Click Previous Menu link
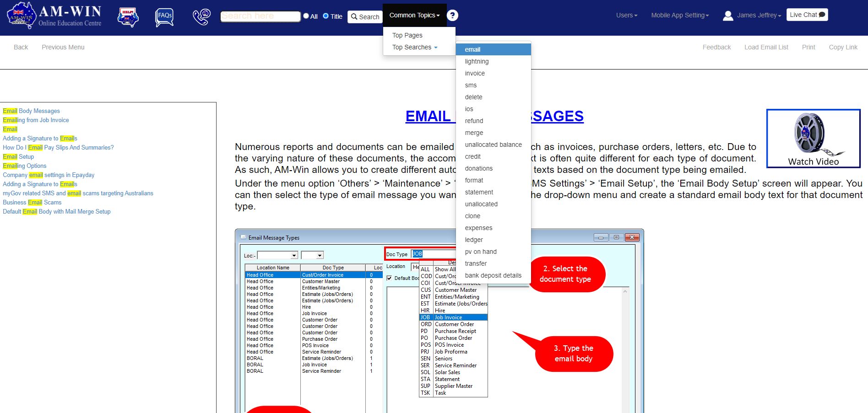Viewport: 868px width, 413px height. [x=63, y=47]
